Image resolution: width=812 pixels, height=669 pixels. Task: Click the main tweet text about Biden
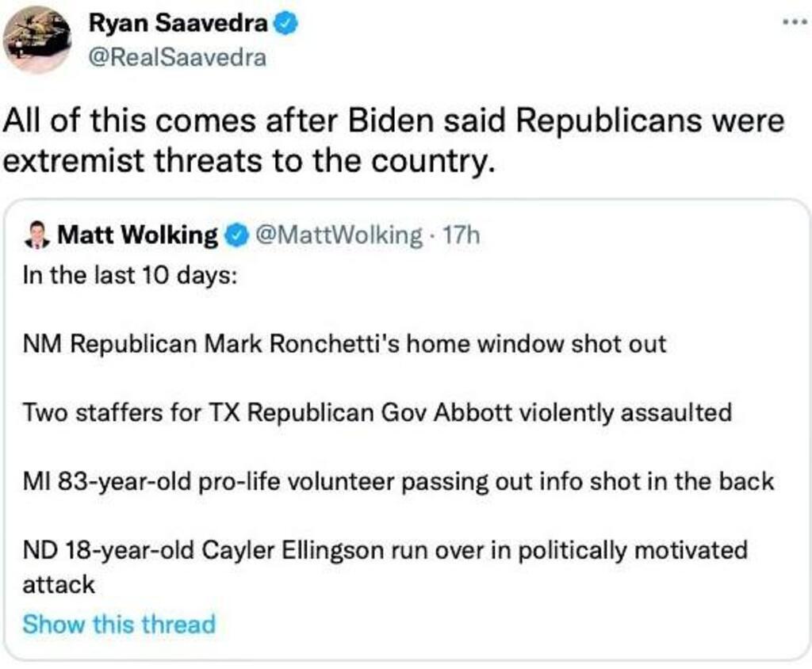(x=393, y=123)
